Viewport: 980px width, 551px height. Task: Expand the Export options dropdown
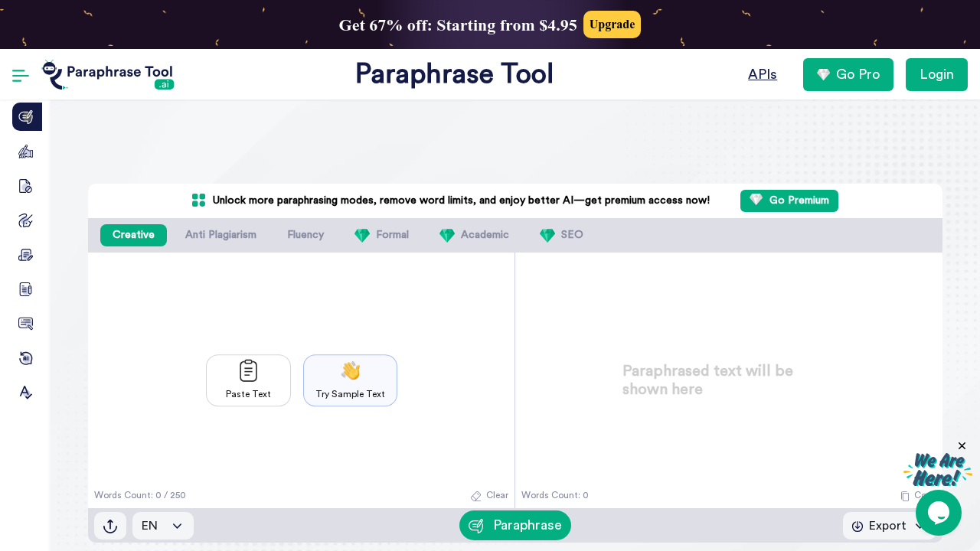click(x=889, y=526)
